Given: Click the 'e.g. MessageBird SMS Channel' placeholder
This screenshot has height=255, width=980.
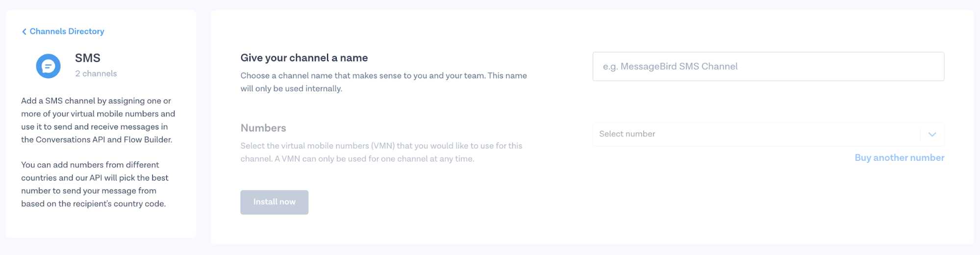Looking at the screenshot, I should (x=670, y=66).
